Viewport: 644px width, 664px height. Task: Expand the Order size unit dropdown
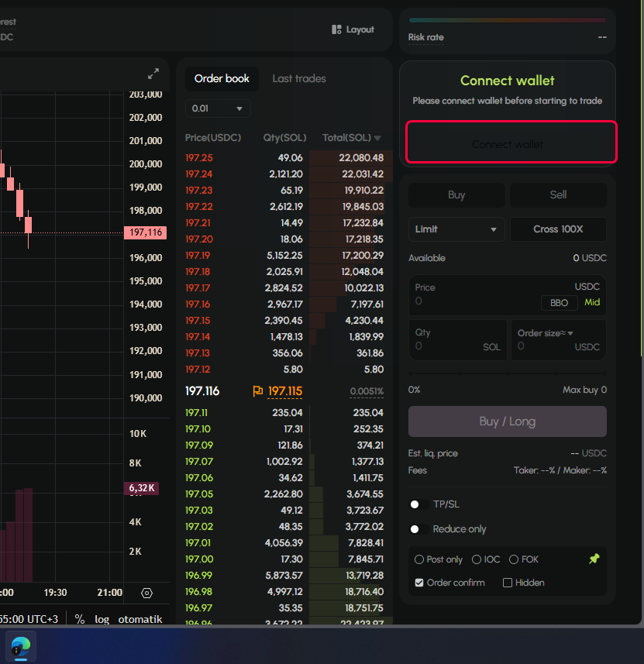(570, 333)
